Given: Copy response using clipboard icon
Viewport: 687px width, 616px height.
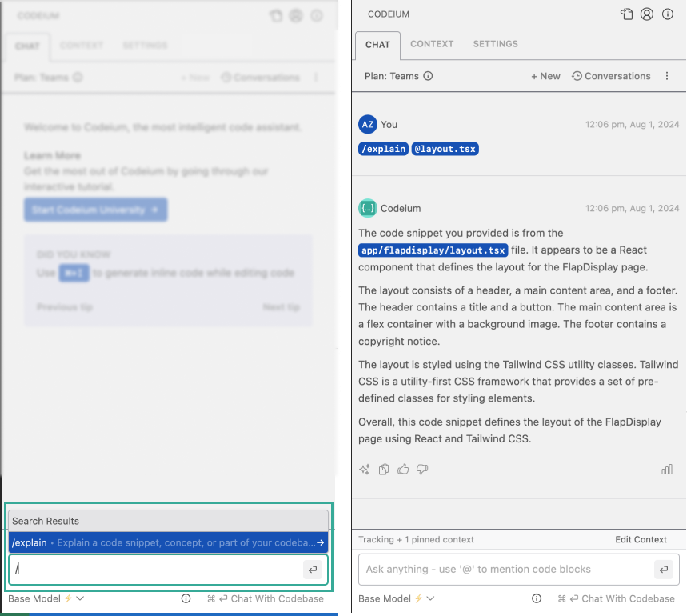Looking at the screenshot, I should click(x=384, y=470).
